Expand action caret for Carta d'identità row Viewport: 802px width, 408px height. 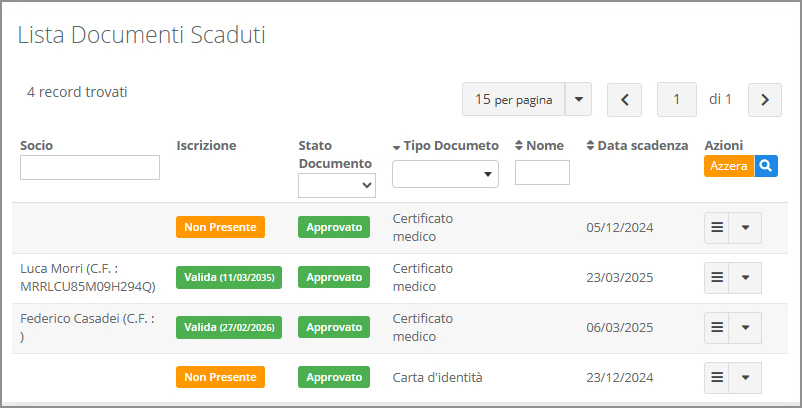click(746, 377)
